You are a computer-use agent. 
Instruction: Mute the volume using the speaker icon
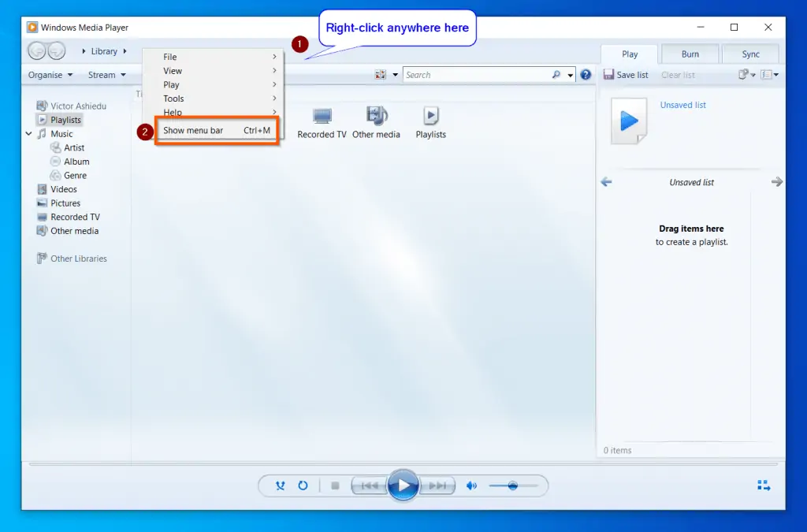(470, 485)
